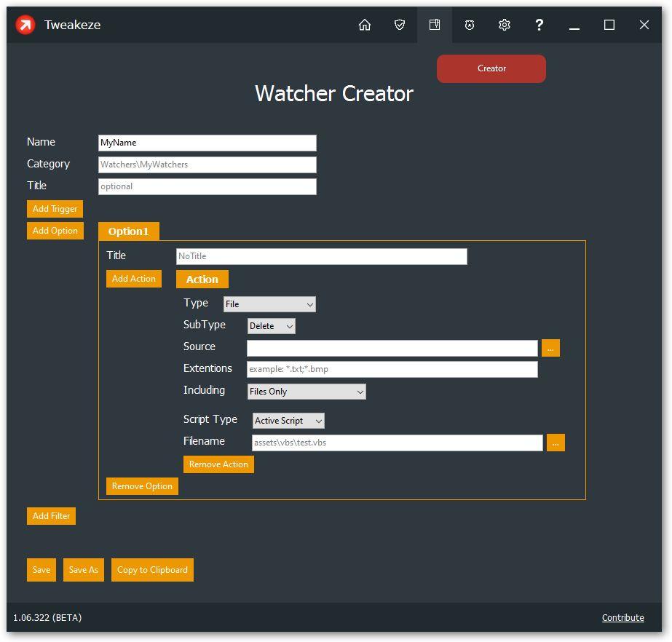Click the Option1 Title field showing NoTitle

[x=321, y=256]
